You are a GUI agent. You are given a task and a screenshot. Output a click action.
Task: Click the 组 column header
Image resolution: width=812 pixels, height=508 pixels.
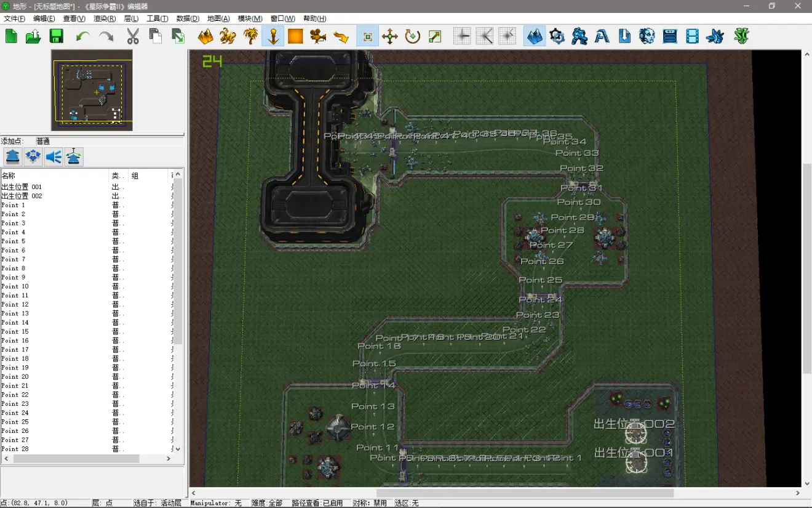[149, 175]
